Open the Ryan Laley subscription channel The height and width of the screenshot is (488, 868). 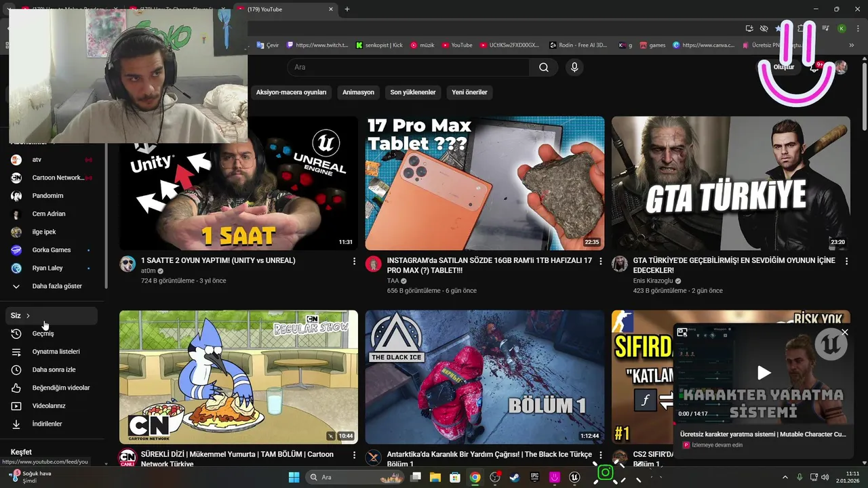point(52,268)
